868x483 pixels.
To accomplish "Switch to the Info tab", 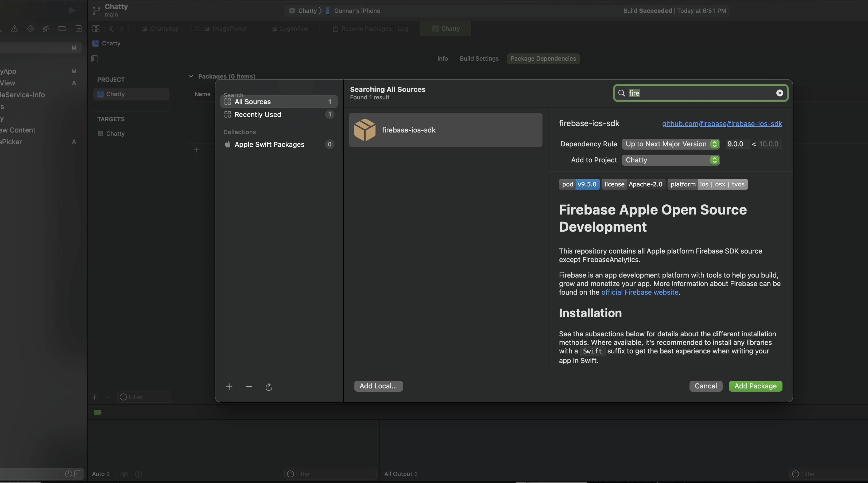I will [443, 59].
